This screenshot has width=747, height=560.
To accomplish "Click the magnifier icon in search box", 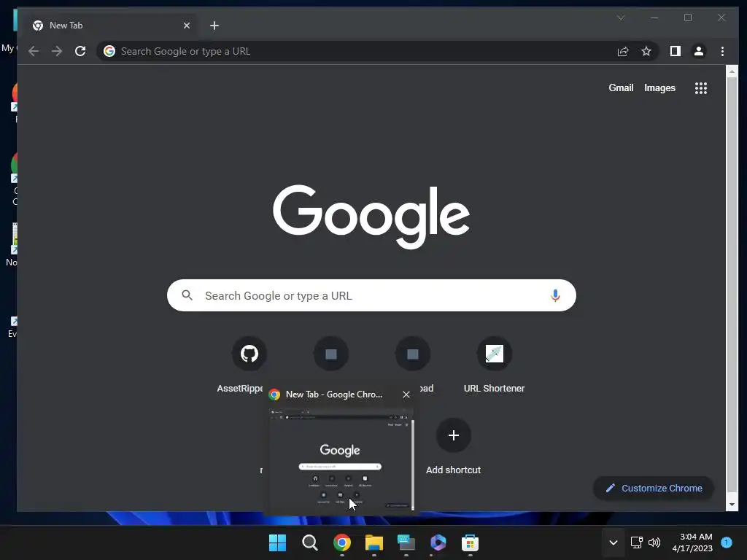I will [187, 295].
